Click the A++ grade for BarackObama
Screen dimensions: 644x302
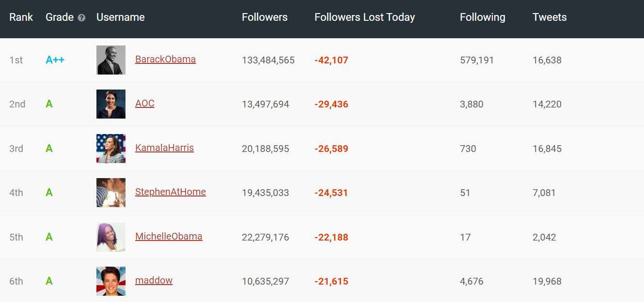point(55,60)
